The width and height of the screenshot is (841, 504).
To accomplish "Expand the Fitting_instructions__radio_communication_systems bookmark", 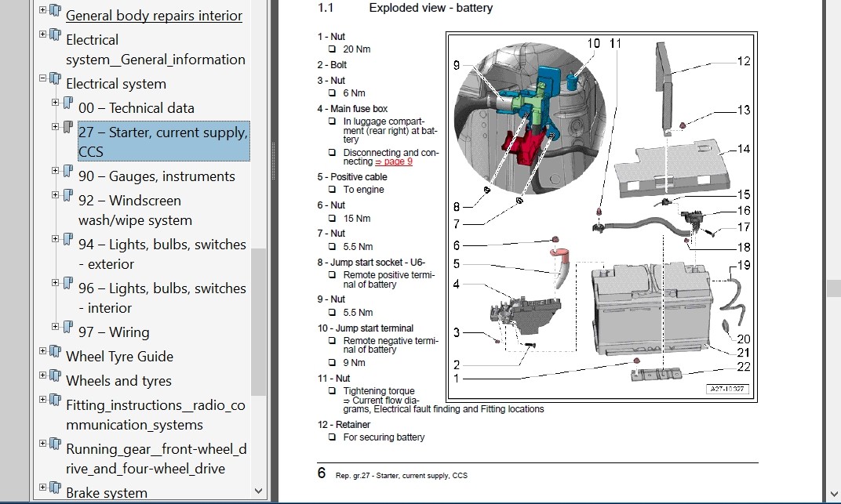I will pyautogui.click(x=43, y=400).
